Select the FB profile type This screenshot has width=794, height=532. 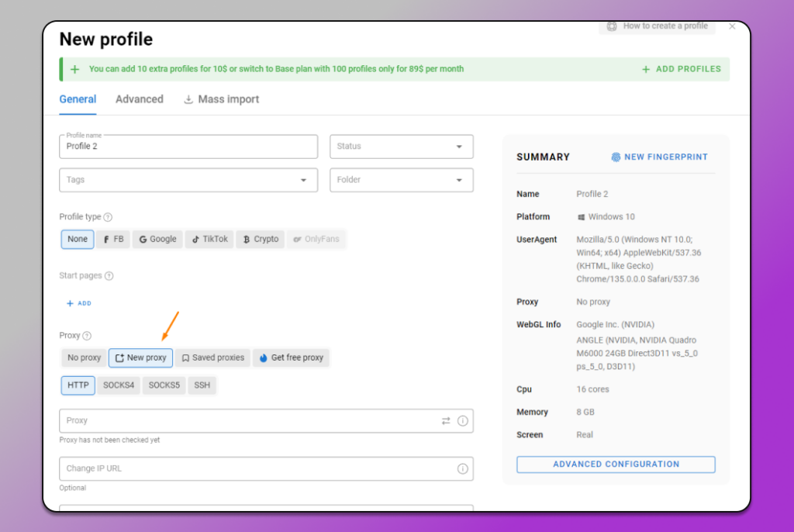(113, 239)
